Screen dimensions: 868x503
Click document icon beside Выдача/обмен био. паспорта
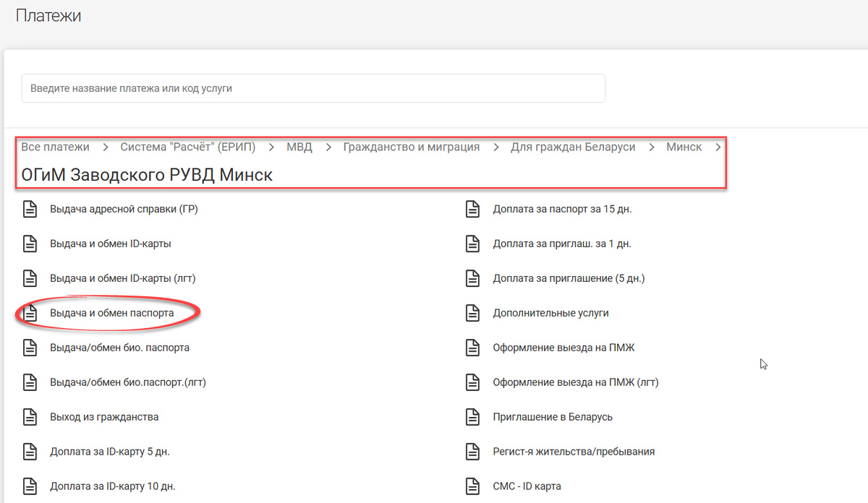pos(30,348)
